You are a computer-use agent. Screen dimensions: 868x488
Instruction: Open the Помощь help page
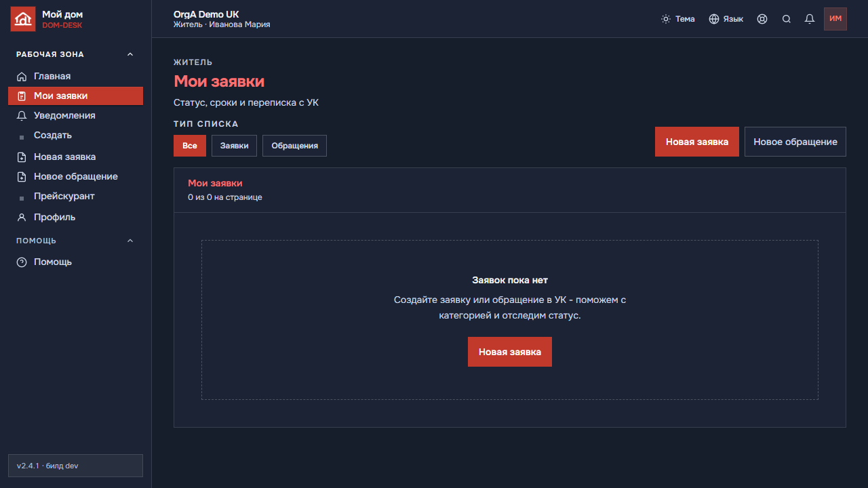[76, 262]
